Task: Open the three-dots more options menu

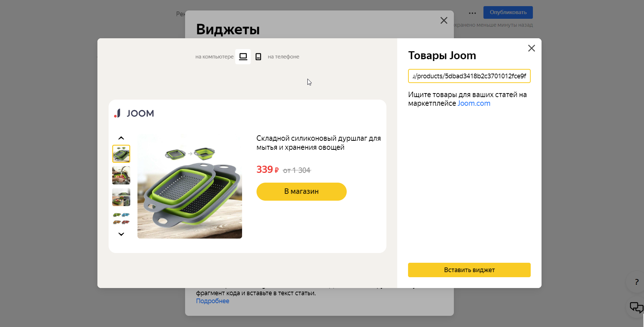Action: click(x=472, y=13)
